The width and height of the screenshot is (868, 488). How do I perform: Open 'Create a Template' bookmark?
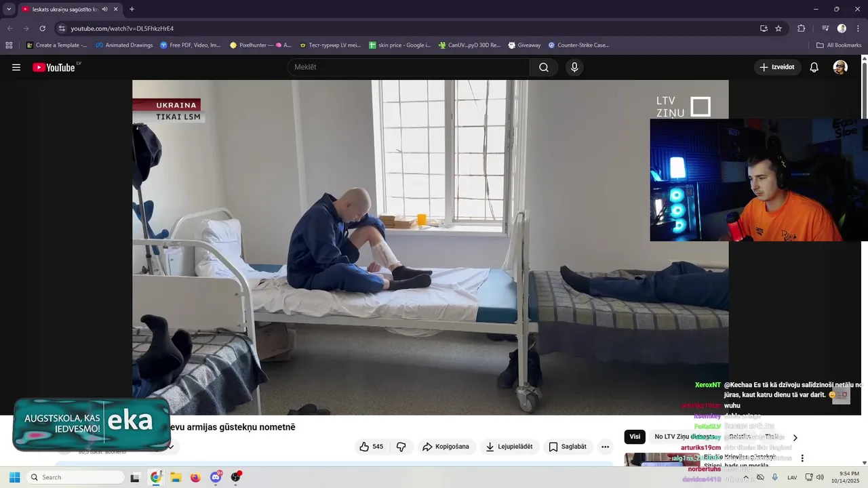point(57,45)
